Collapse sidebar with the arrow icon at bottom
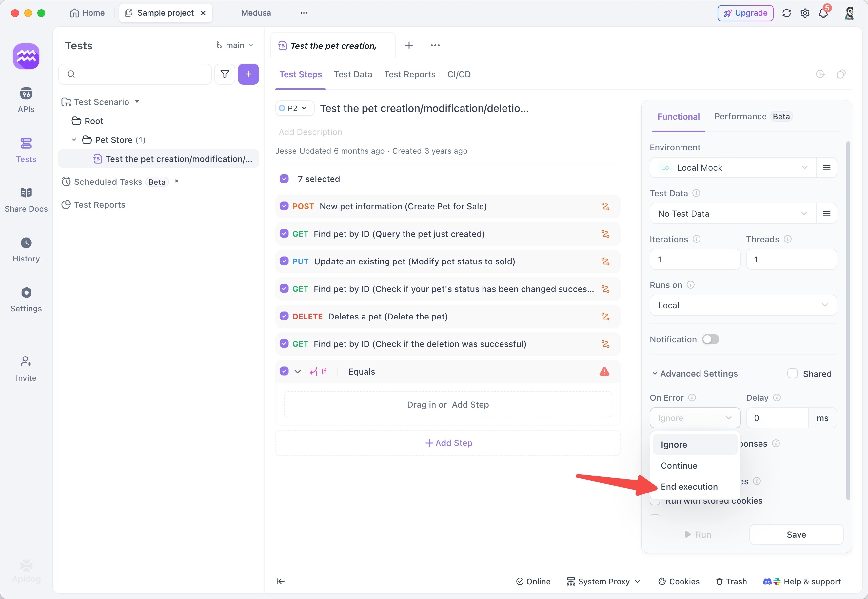The width and height of the screenshot is (868, 599). 281,581
